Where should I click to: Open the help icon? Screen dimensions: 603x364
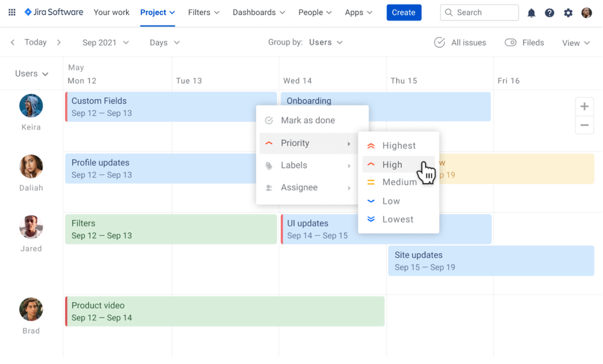(549, 12)
